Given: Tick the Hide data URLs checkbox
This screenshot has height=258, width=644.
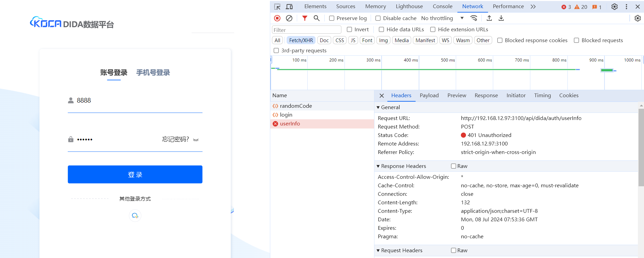Looking at the screenshot, I should point(381,30).
